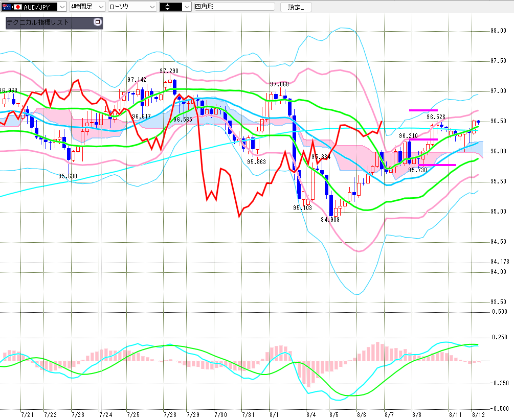Click the 8/12 date axis label

[478, 415]
